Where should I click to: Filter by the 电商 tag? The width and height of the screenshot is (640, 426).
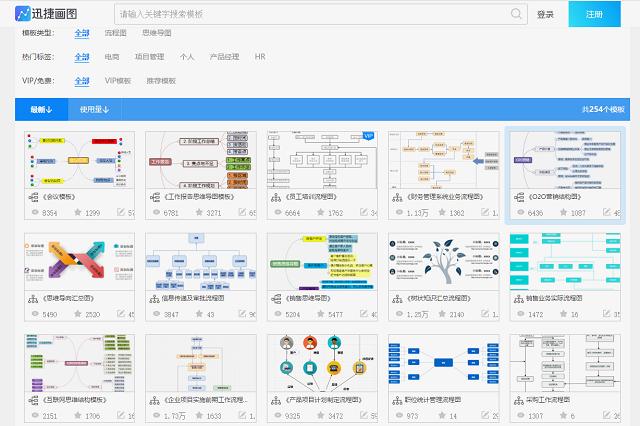tap(112, 57)
